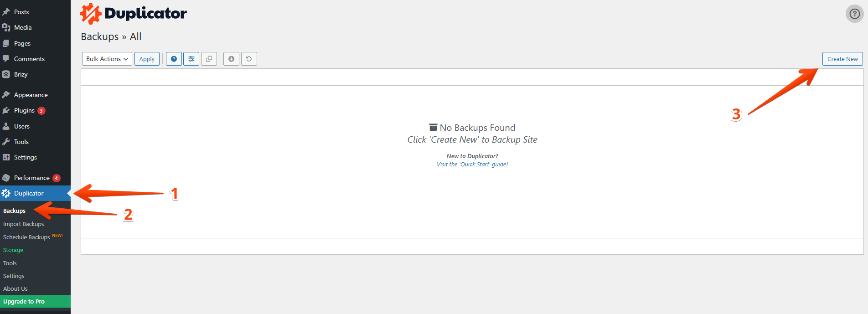Click the Create New backup button
This screenshot has width=868, height=314.
[842, 59]
